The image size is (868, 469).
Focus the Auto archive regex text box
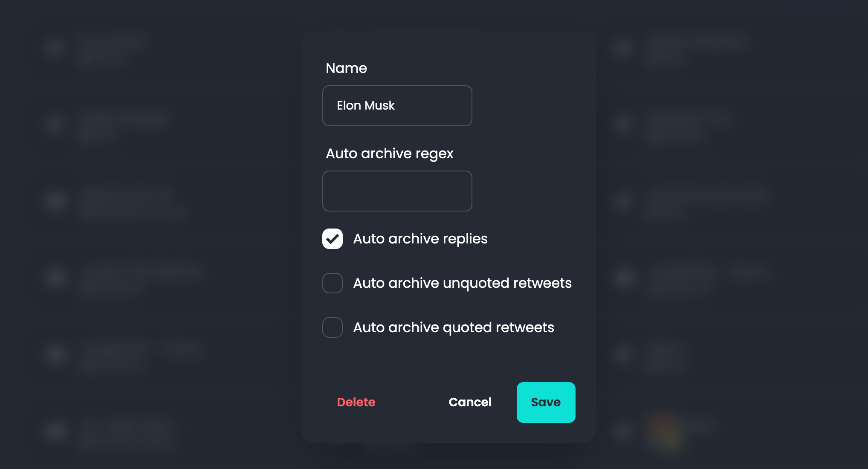(397, 191)
